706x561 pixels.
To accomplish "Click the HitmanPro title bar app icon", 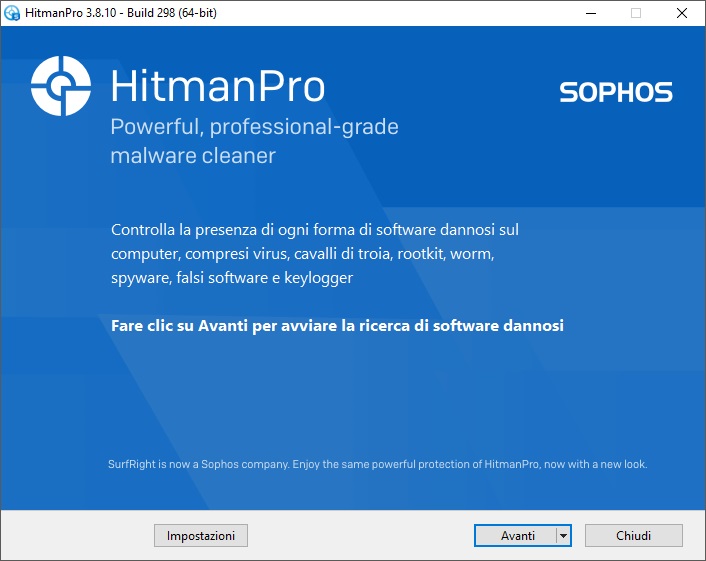I will 12,13.
